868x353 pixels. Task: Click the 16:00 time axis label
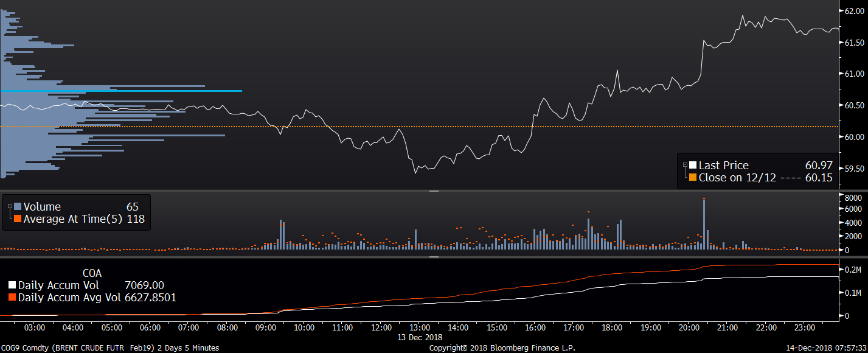[x=535, y=327]
